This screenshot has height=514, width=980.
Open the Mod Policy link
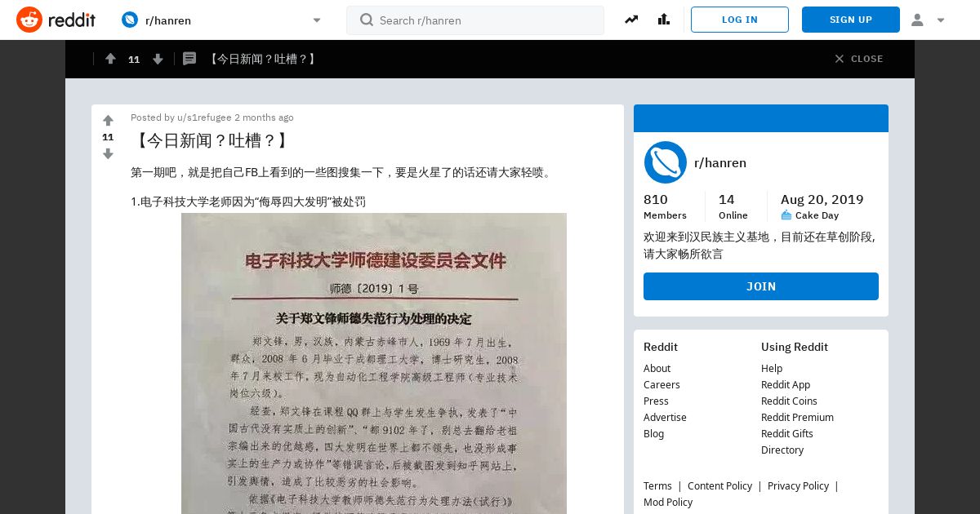coord(668,502)
